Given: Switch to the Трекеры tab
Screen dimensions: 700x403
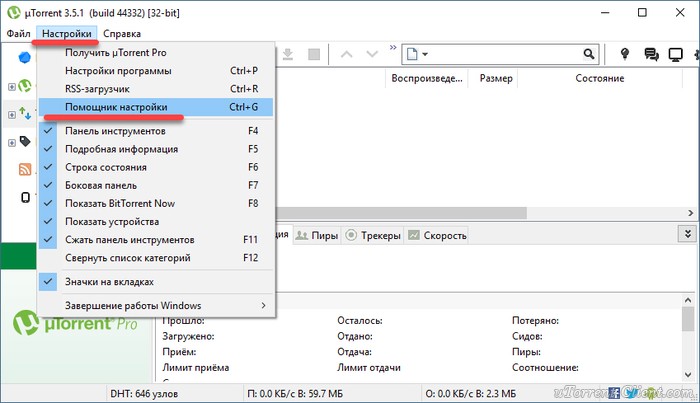Looking at the screenshot, I should coord(374,235).
